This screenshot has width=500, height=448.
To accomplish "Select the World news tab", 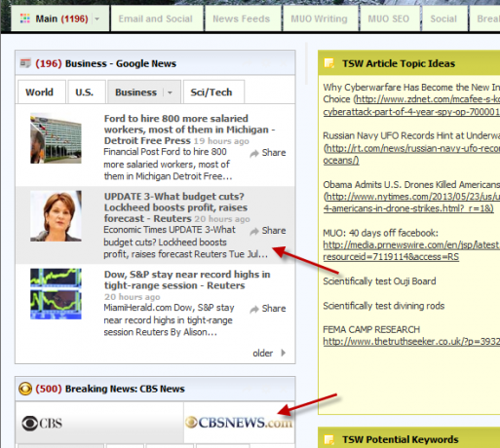I will tap(41, 93).
